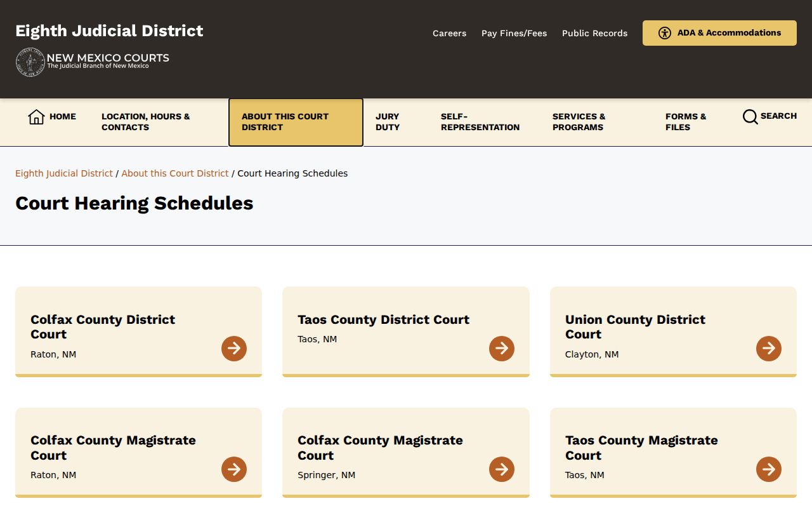The width and height of the screenshot is (812, 508).
Task: Click the Search label in navigation
Action: tap(778, 116)
